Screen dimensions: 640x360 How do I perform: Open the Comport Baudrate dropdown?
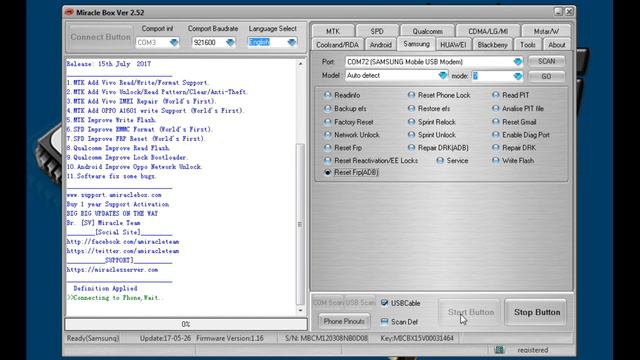[230, 42]
